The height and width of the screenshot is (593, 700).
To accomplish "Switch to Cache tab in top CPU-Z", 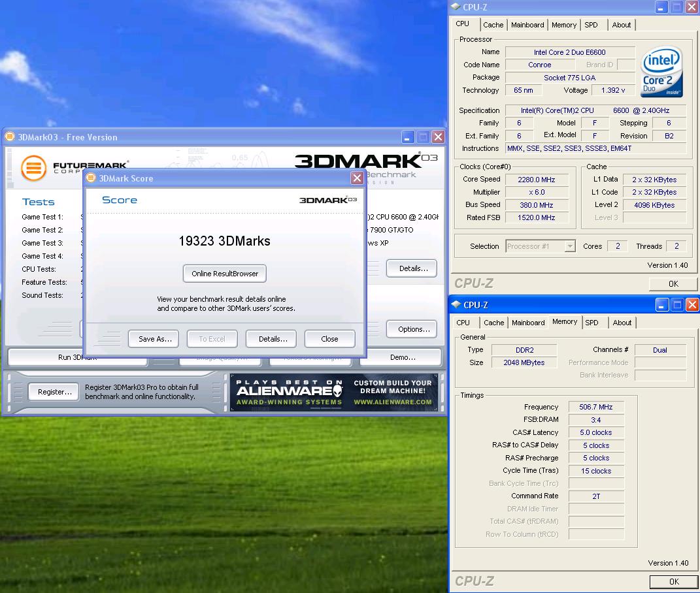I will coord(493,25).
